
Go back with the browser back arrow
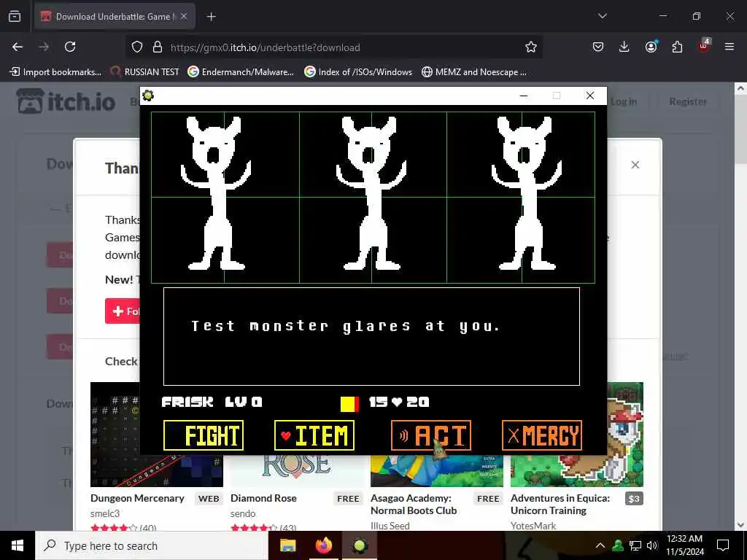coord(18,47)
